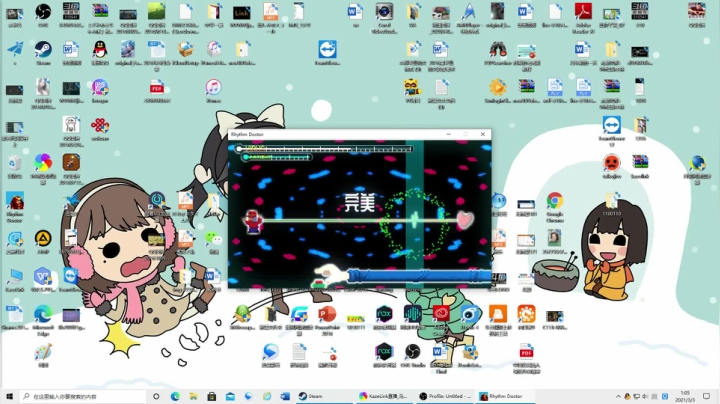
Task: Open the Google Chrome desktop shortcut
Action: coord(555,201)
